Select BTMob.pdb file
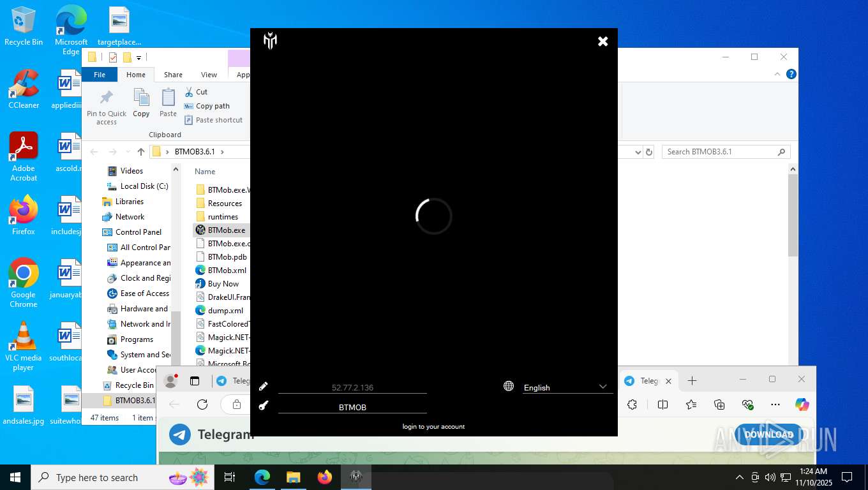The image size is (868, 490). click(x=221, y=257)
